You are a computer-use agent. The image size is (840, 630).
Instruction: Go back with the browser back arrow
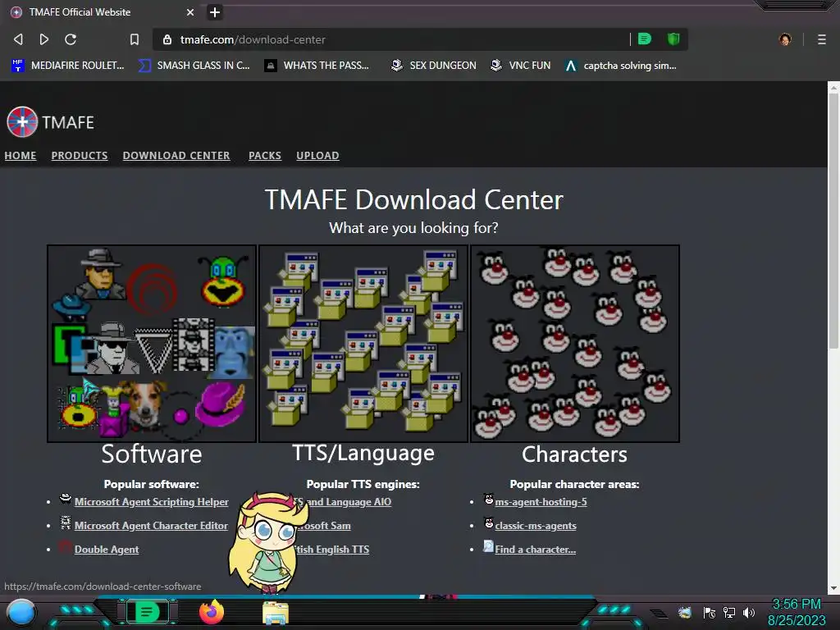18,39
